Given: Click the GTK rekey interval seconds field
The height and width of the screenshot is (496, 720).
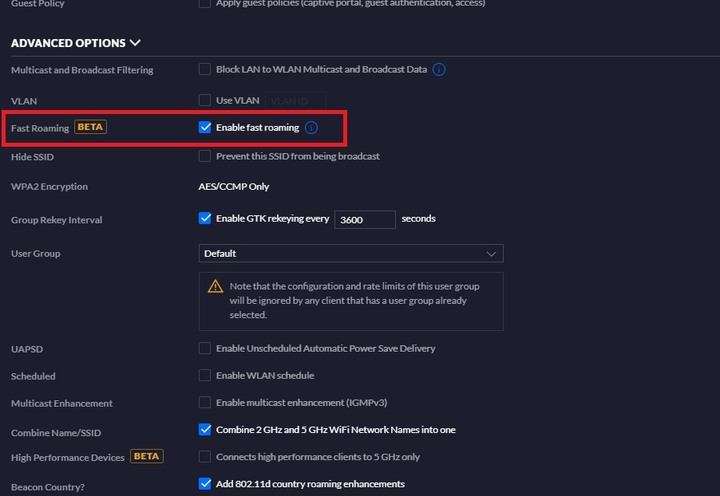Looking at the screenshot, I should tap(365, 220).
